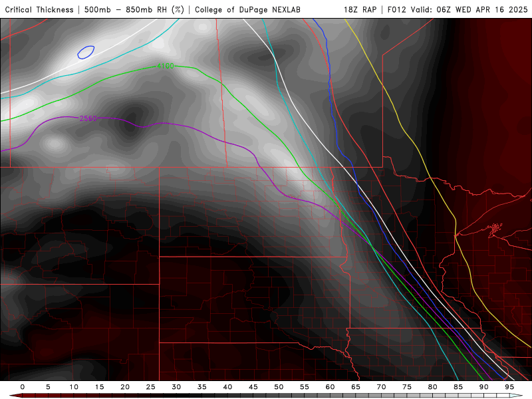The height and width of the screenshot is (399, 532).
Task: Click the "F012" forecast hour text
Action: tap(396, 10)
